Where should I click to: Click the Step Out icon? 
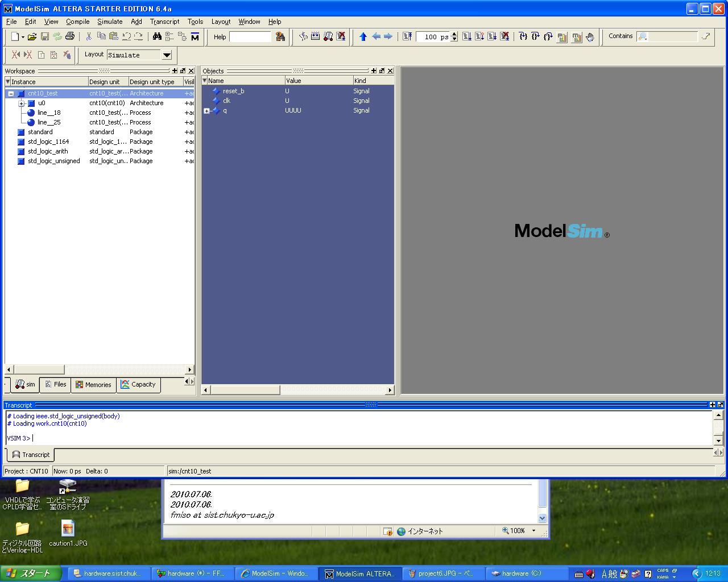(x=548, y=36)
